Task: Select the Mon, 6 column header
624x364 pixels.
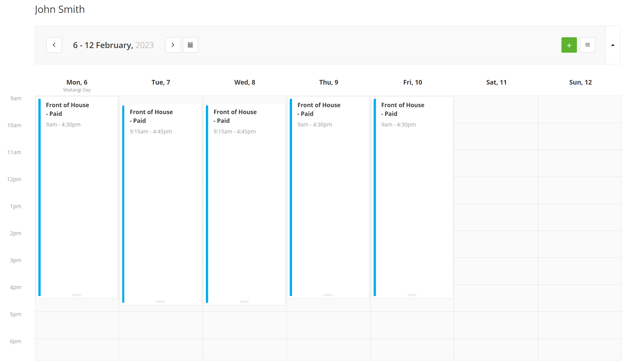Action: click(77, 82)
